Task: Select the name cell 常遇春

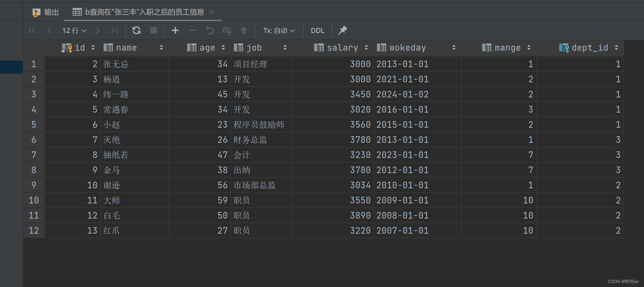Action: (x=135, y=110)
